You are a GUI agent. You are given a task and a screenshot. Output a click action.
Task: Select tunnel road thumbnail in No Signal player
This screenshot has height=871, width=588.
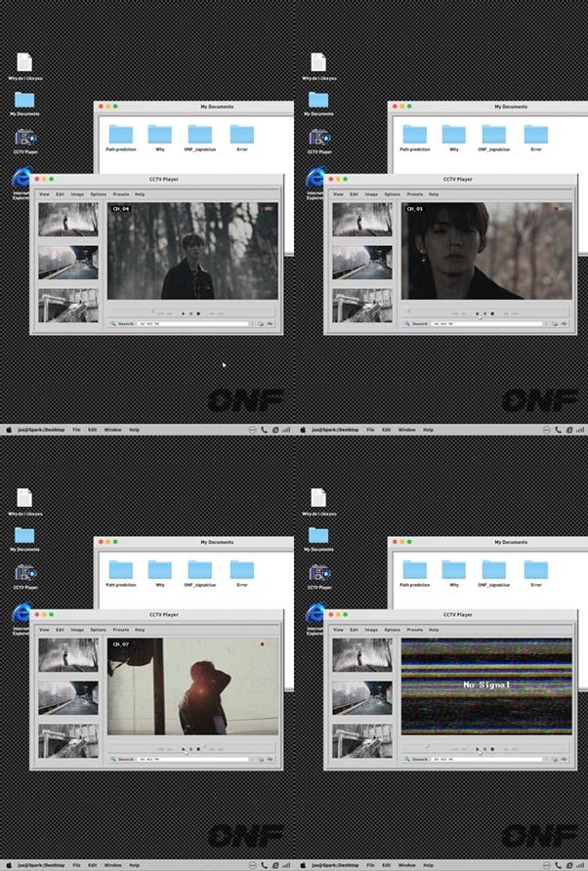(361, 698)
